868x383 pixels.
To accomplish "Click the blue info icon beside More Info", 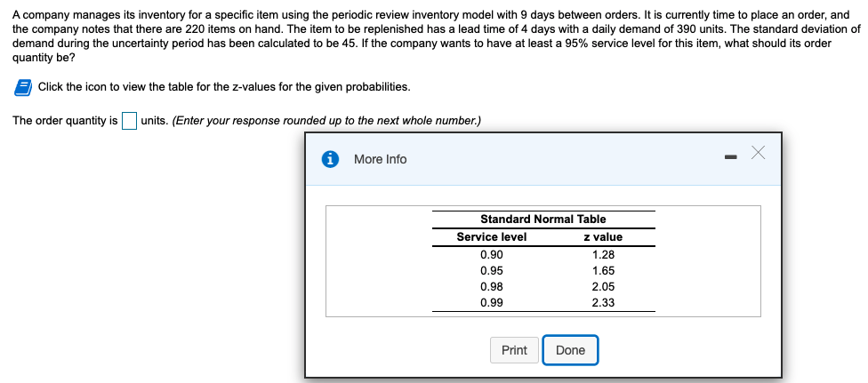I will 330,159.
